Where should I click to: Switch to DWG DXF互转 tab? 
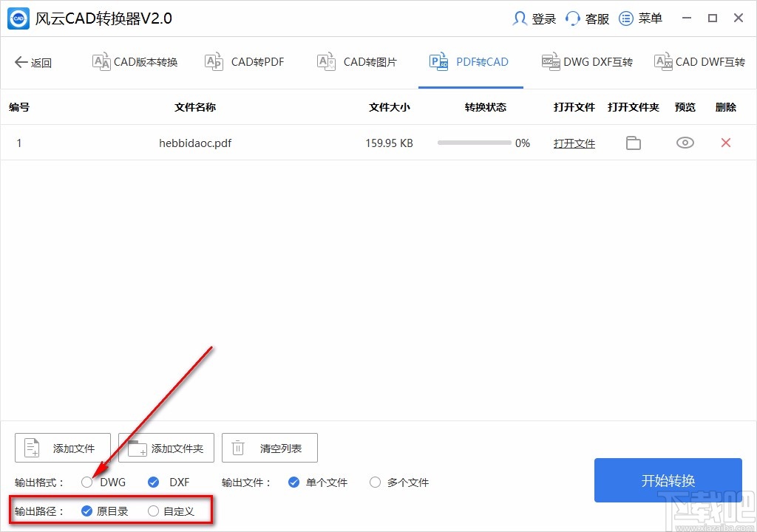(587, 62)
